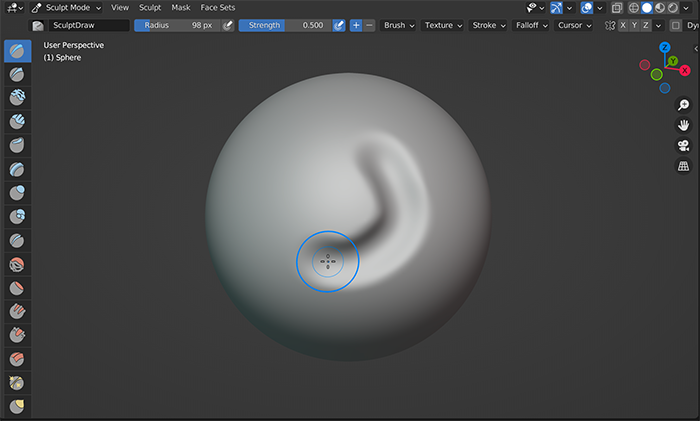Screen dimensions: 700x421
Task: Click the symmetry butterfly icon
Action: tap(610, 25)
